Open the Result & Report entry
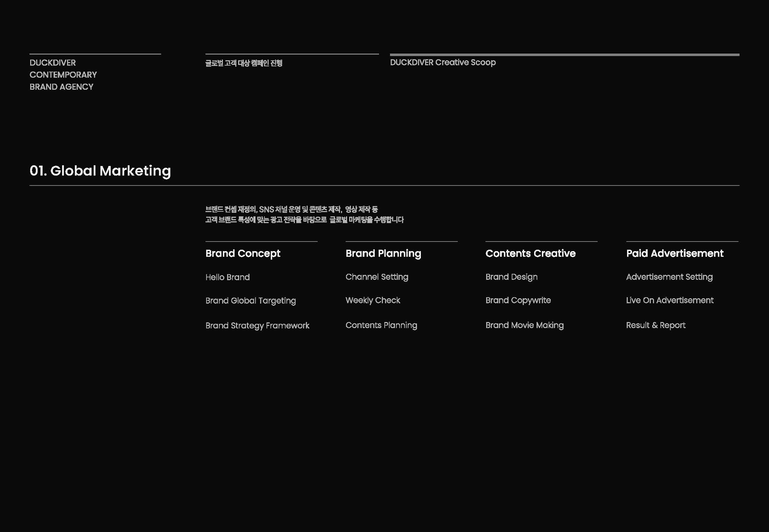 coord(655,325)
